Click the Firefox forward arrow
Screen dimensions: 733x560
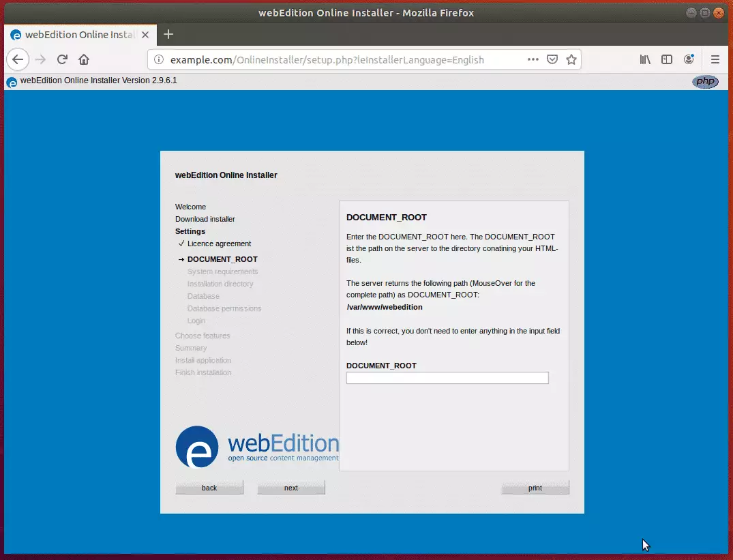click(x=40, y=59)
